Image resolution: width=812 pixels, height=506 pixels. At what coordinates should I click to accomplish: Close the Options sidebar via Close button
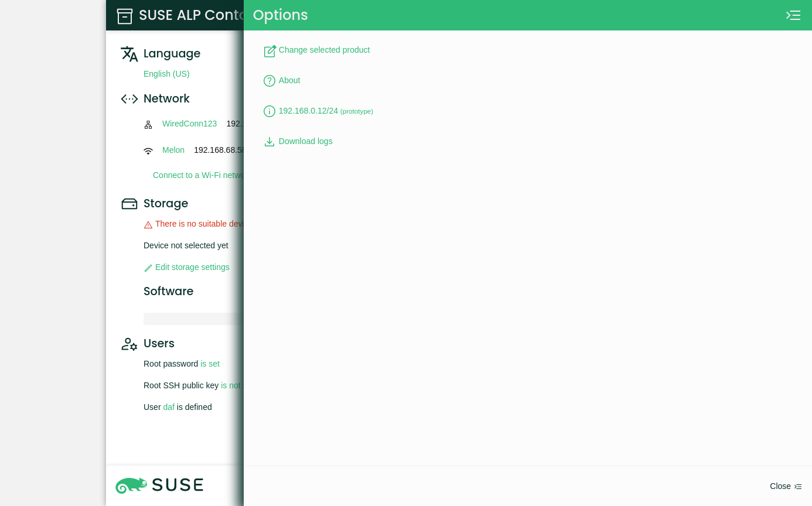[786, 486]
